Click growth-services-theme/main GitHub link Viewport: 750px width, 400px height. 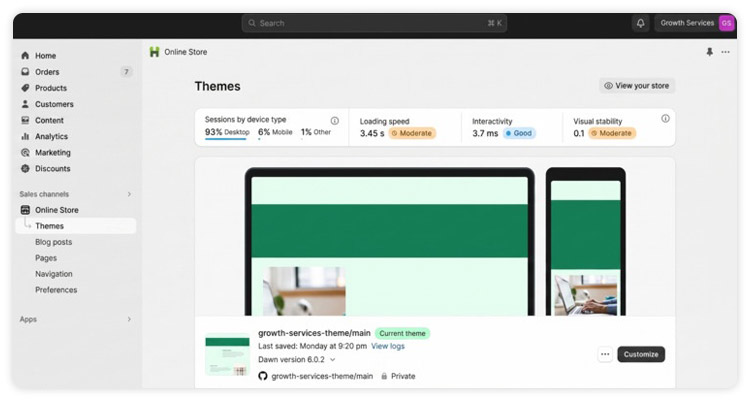[x=322, y=376]
